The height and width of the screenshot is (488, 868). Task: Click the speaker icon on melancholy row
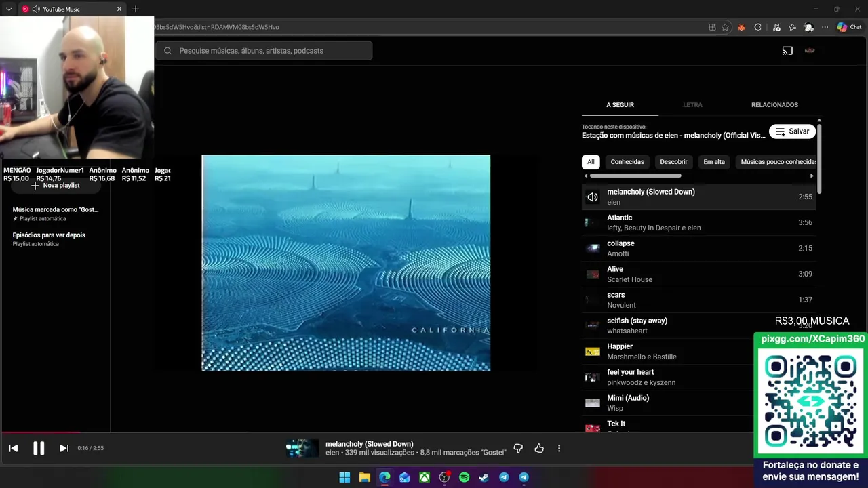coord(593,197)
